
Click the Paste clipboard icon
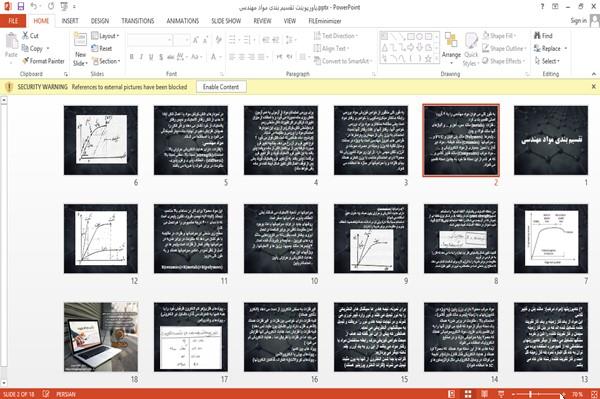11,41
